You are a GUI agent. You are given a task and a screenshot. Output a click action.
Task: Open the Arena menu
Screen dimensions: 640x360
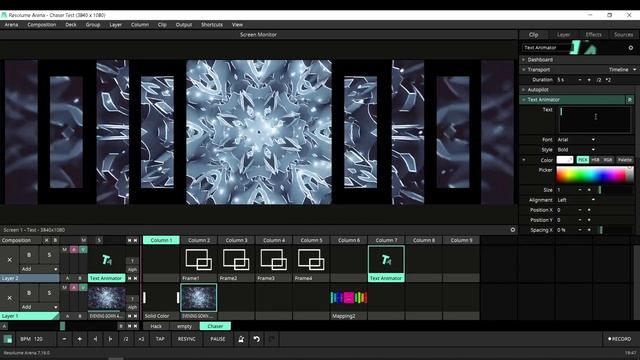[11, 25]
